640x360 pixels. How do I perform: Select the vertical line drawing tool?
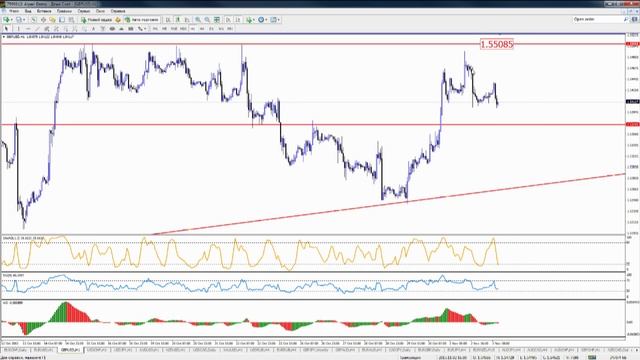[x=18, y=29]
